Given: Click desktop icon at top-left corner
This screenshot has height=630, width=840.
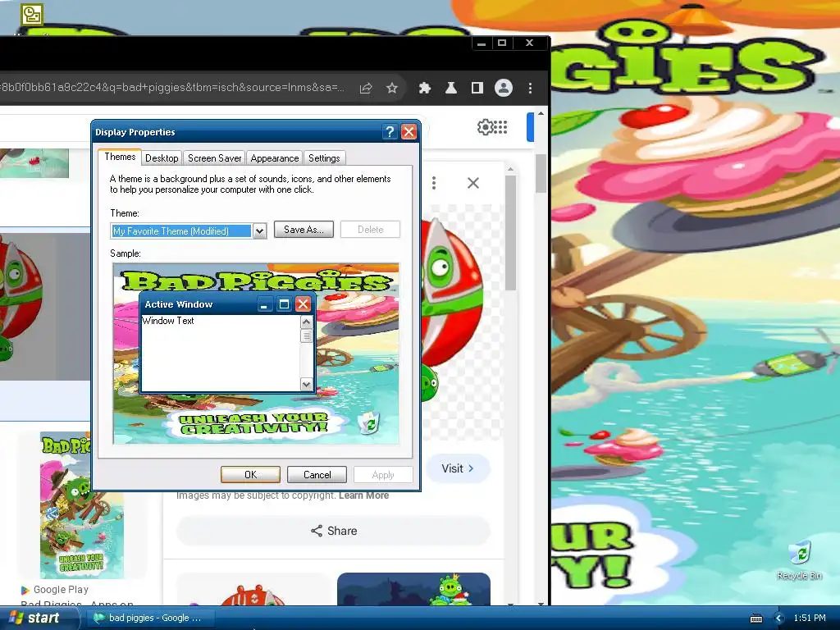Looking at the screenshot, I should click(32, 15).
